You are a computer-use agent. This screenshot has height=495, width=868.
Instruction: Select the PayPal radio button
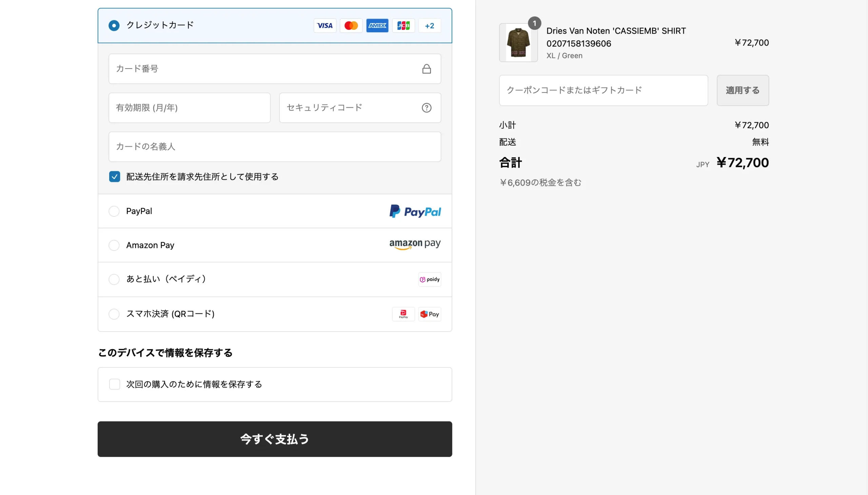pos(114,211)
